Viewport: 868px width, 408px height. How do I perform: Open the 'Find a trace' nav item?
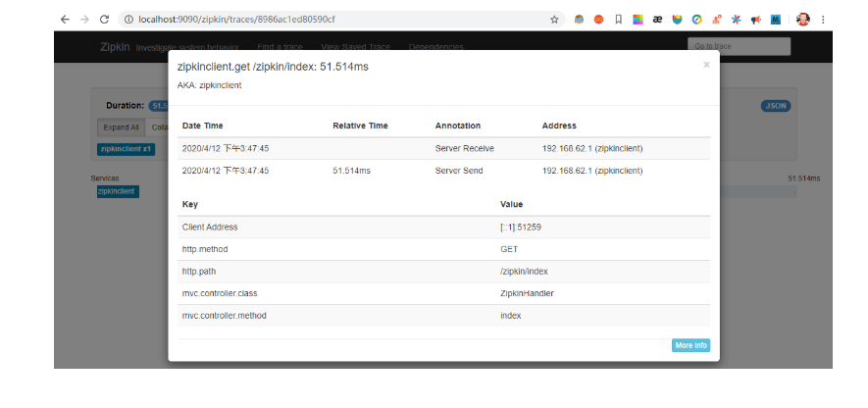click(279, 47)
